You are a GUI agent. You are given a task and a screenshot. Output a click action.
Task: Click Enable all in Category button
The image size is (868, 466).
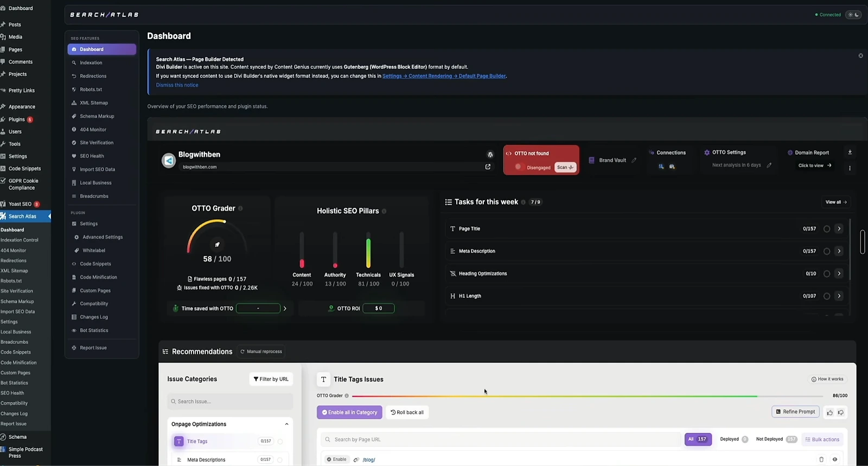tap(349, 412)
